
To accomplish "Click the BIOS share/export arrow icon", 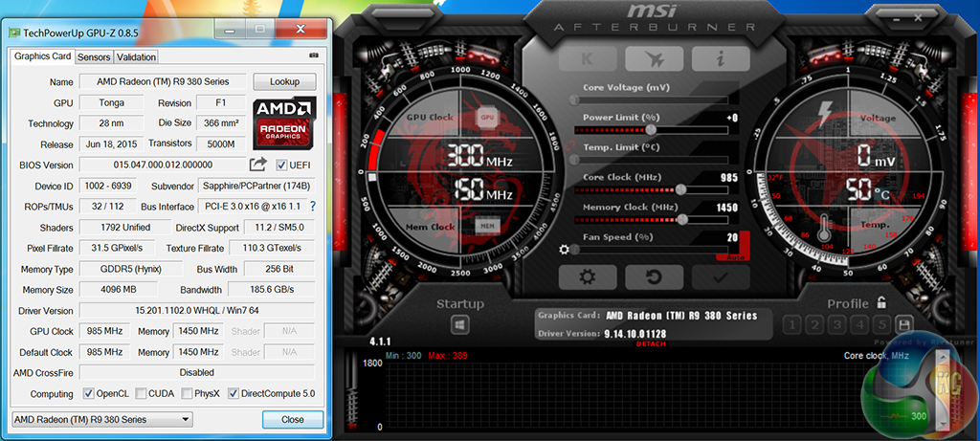I will [x=258, y=165].
